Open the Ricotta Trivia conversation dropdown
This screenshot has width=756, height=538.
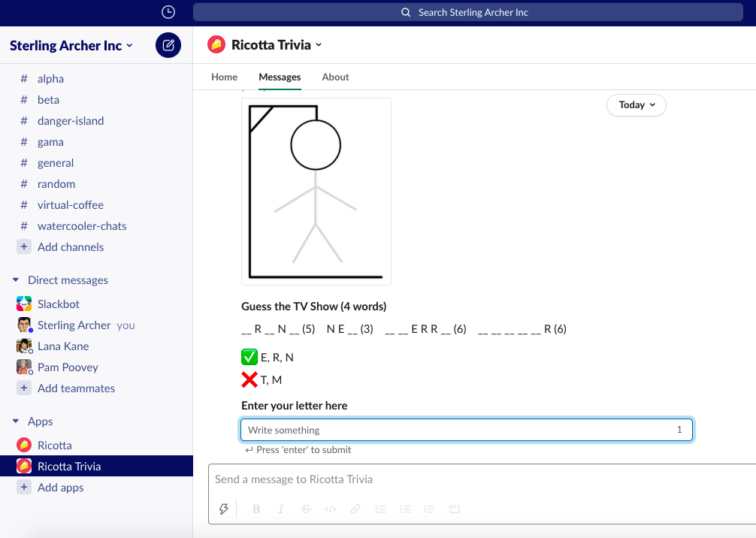pos(319,44)
